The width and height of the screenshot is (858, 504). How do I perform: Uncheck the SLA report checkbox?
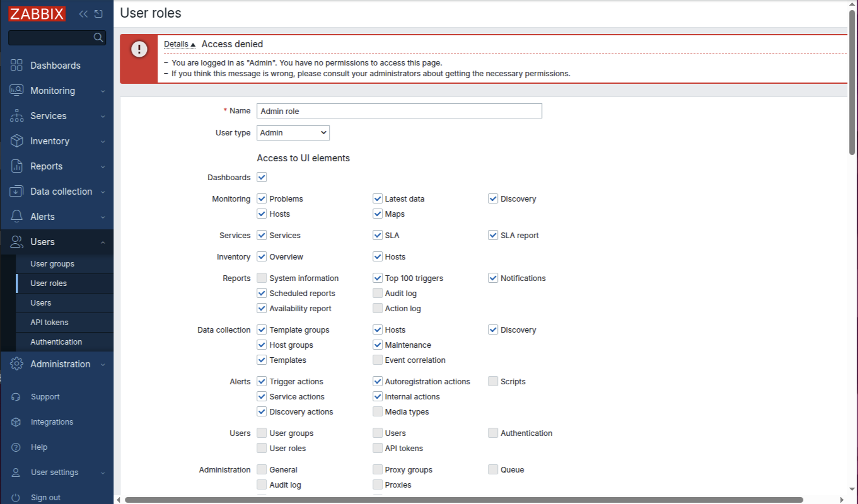pos(493,236)
